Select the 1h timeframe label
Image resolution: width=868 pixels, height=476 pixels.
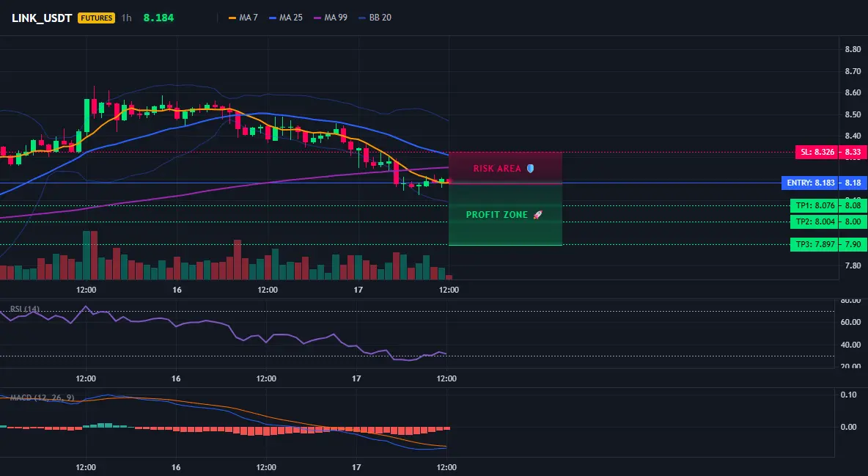126,18
